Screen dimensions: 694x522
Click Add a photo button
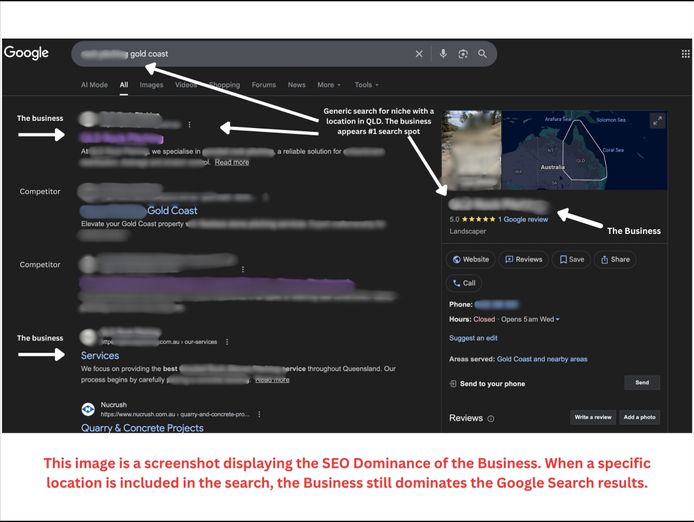(640, 417)
